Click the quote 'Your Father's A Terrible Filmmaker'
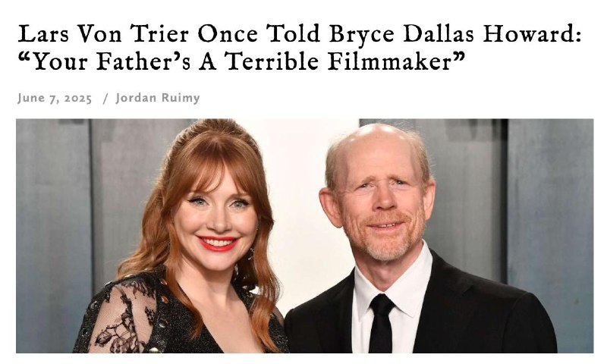 pos(241,62)
